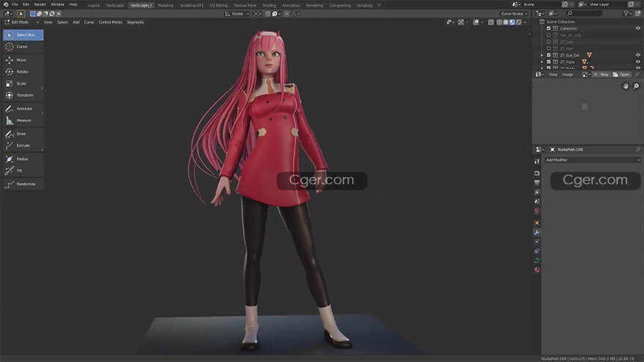Click Open image button

click(621, 75)
